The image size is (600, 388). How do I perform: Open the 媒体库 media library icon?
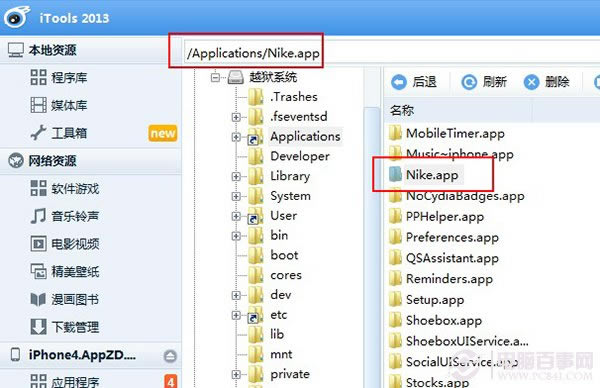[x=38, y=105]
